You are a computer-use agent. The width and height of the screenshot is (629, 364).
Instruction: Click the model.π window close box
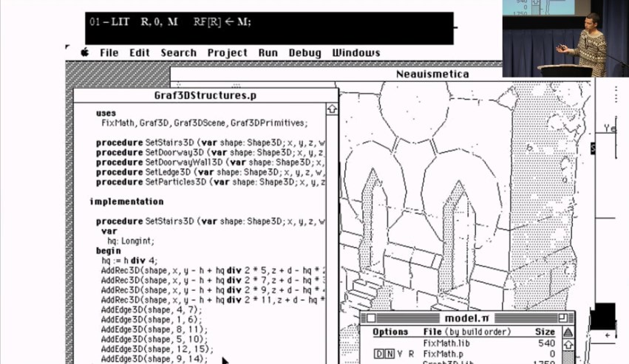click(372, 317)
